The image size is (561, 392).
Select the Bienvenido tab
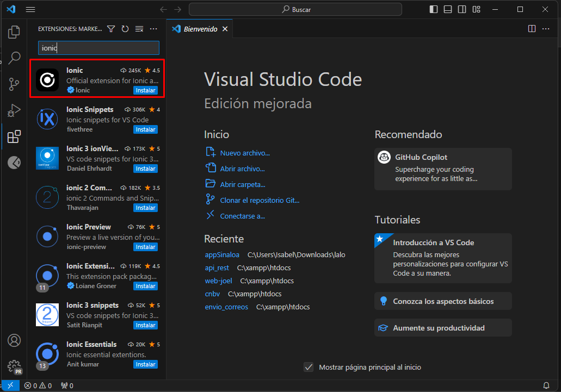[x=200, y=29]
